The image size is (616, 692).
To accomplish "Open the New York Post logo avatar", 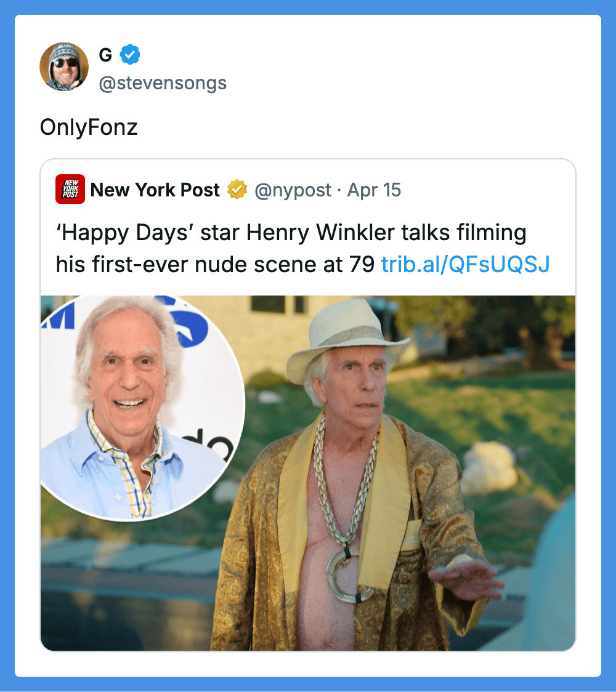I will 70,190.
